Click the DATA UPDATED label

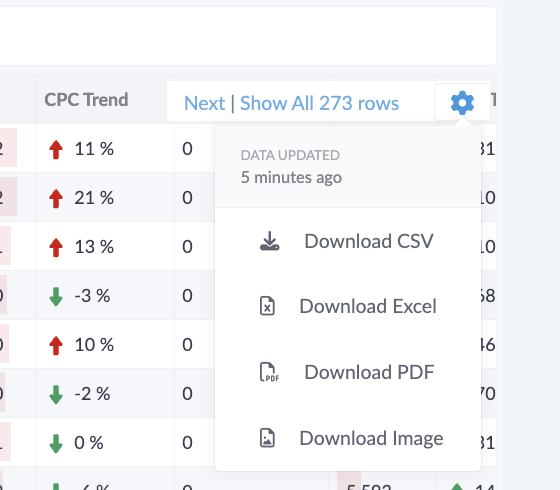click(290, 155)
